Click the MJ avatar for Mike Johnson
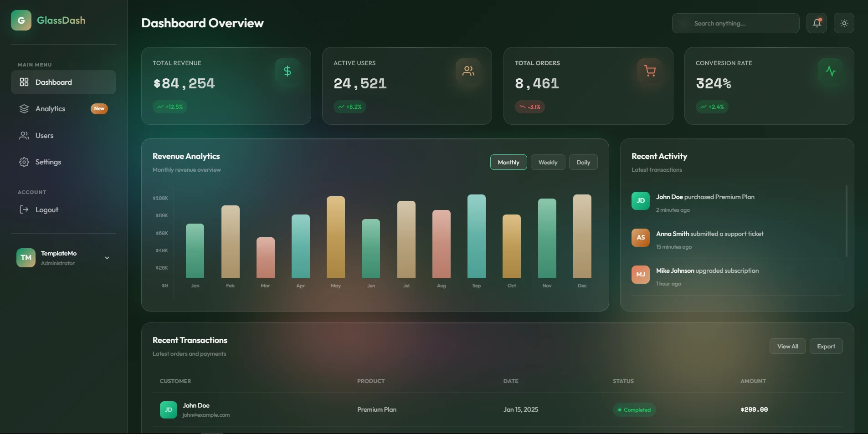This screenshot has height=434, width=868. (641, 275)
